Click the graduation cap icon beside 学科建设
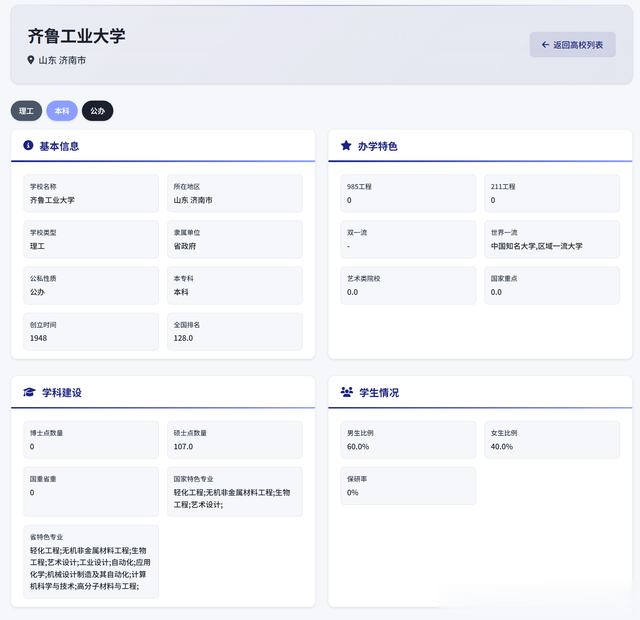The image size is (640, 620). coord(29,392)
